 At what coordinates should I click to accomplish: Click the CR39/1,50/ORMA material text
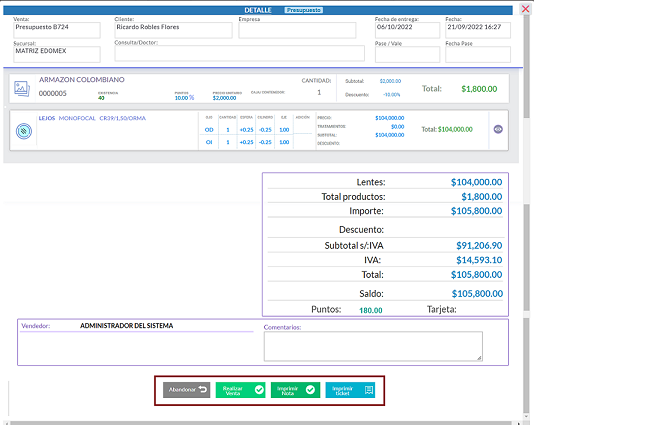click(123, 118)
